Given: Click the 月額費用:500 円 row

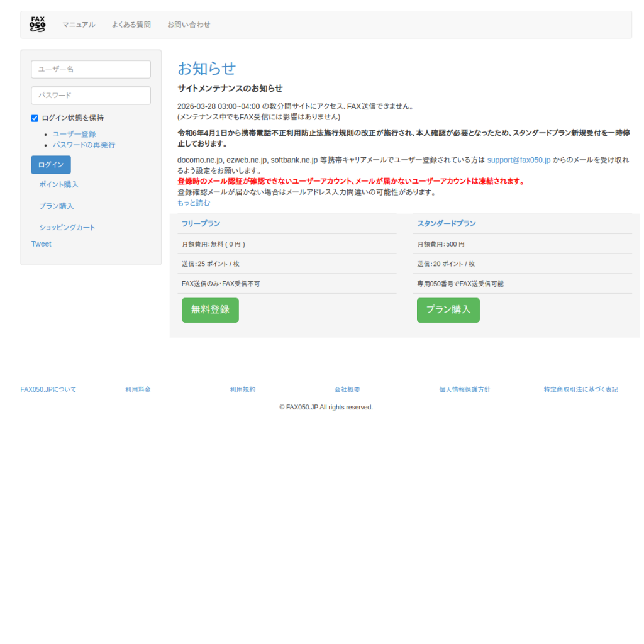Looking at the screenshot, I should tap(523, 244).
